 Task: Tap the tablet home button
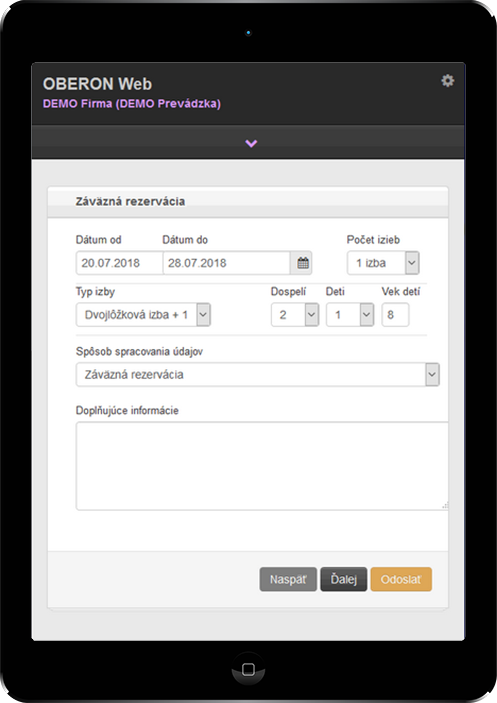(248, 669)
